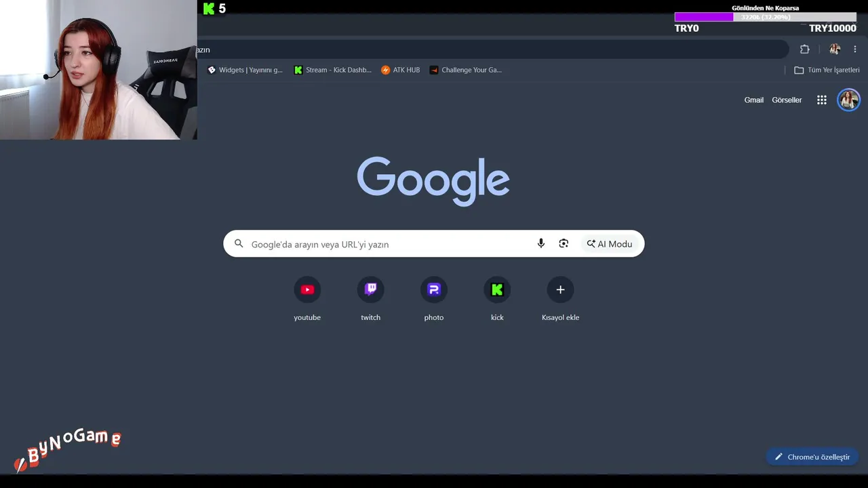The width and height of the screenshot is (868, 488).
Task: Open the kick shortcut
Action: 497,298
